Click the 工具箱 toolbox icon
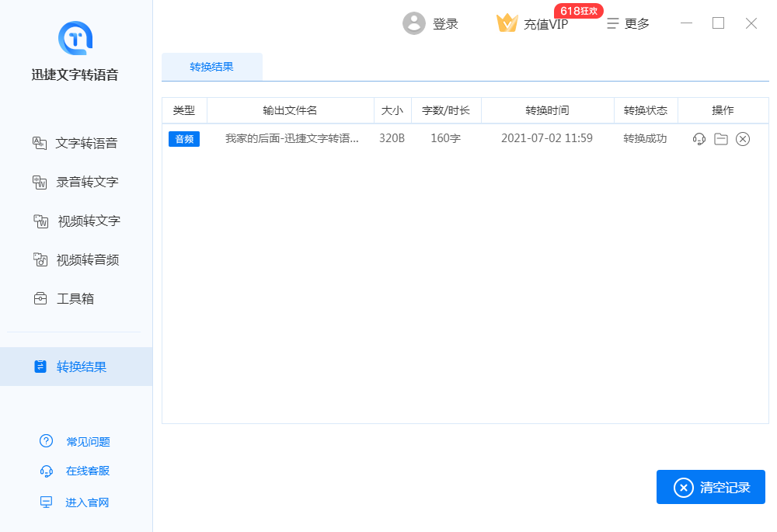 click(x=40, y=299)
